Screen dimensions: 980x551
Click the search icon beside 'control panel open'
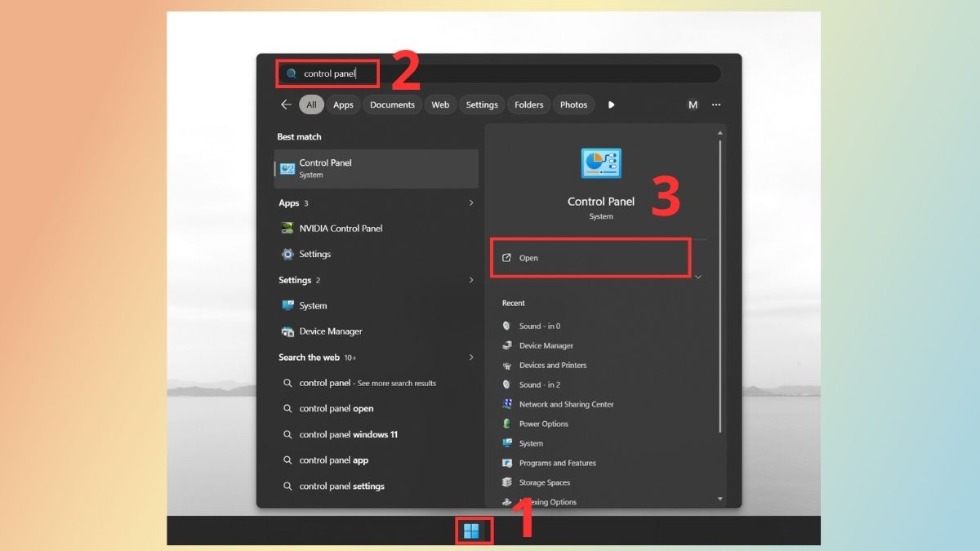[287, 409]
